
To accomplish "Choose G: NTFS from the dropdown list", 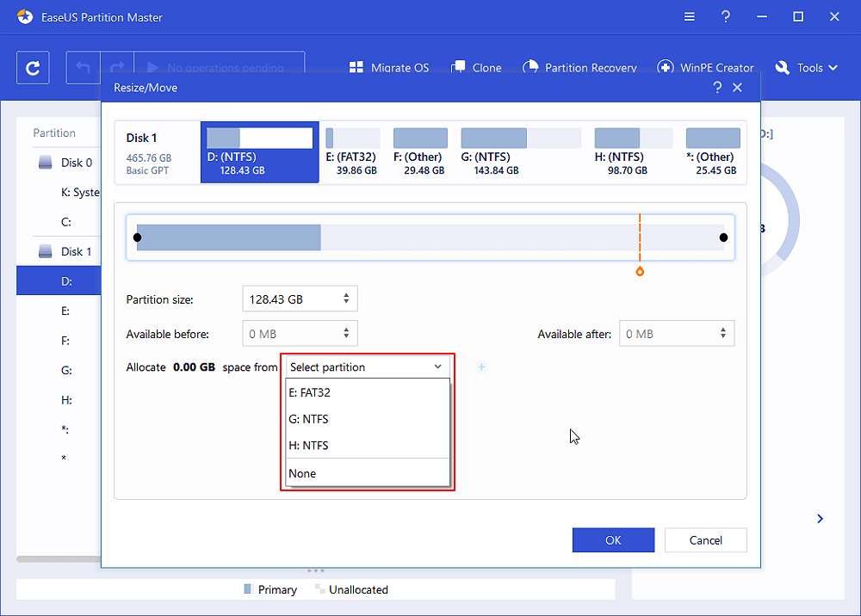I will click(368, 419).
